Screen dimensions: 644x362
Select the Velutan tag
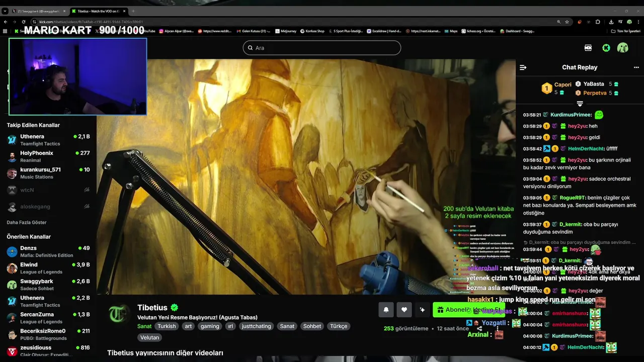pos(149,338)
